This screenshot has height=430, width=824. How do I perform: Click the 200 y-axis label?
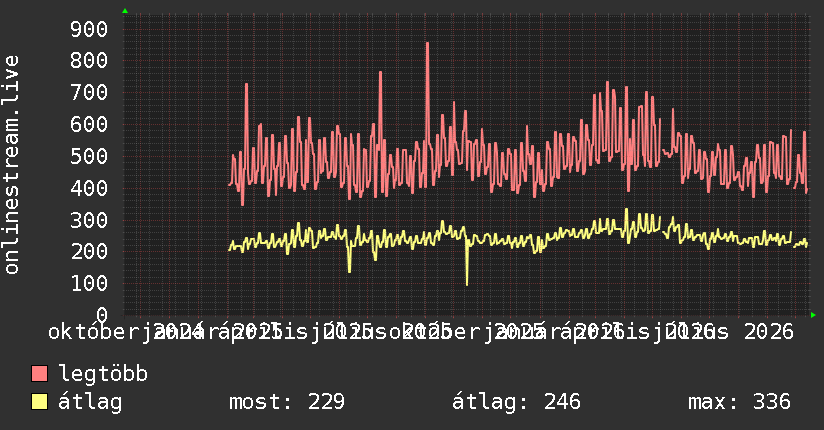89,251
